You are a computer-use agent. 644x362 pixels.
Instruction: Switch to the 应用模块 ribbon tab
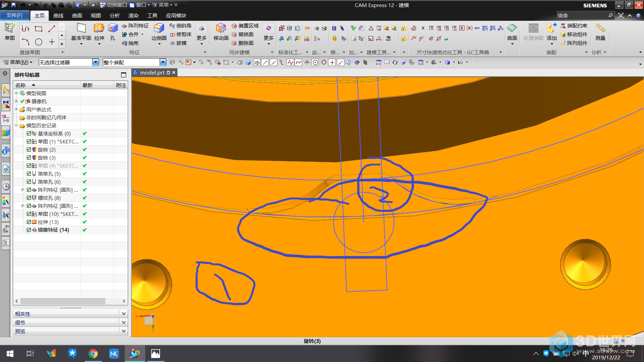(x=176, y=15)
